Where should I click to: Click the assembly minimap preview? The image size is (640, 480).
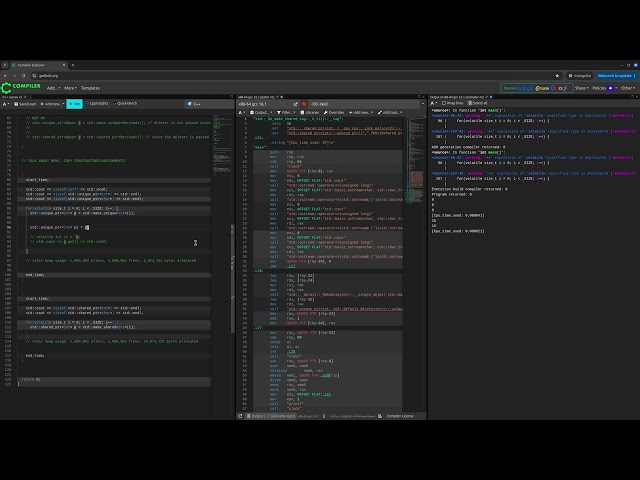(x=416, y=159)
